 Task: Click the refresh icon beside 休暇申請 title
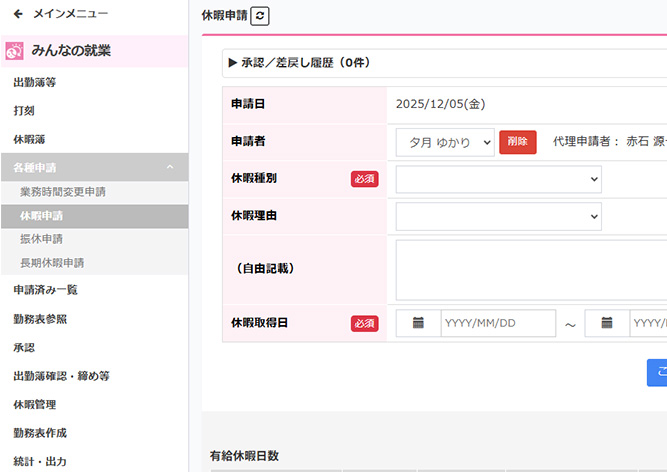click(x=260, y=16)
